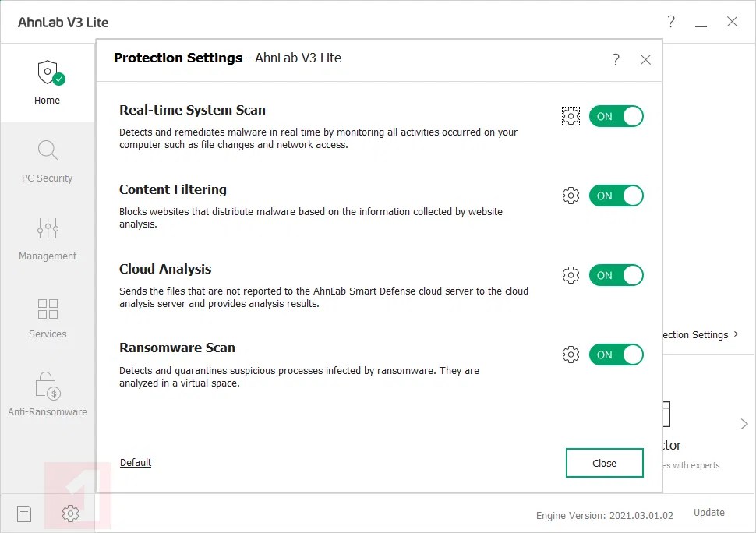Open Ransomware Scan settings gear

(571, 355)
